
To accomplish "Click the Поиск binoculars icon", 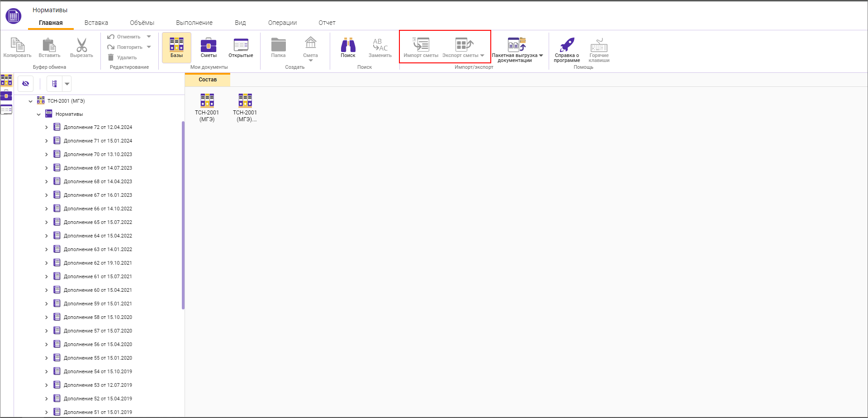I will [x=348, y=45].
